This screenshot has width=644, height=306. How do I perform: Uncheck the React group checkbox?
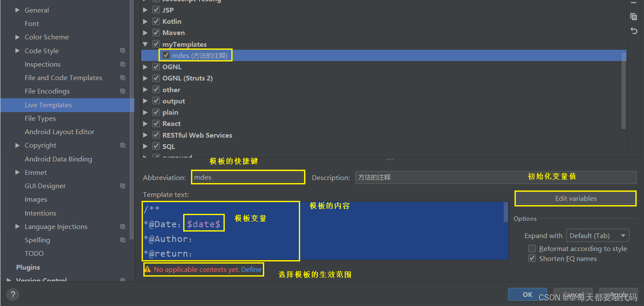coord(156,123)
